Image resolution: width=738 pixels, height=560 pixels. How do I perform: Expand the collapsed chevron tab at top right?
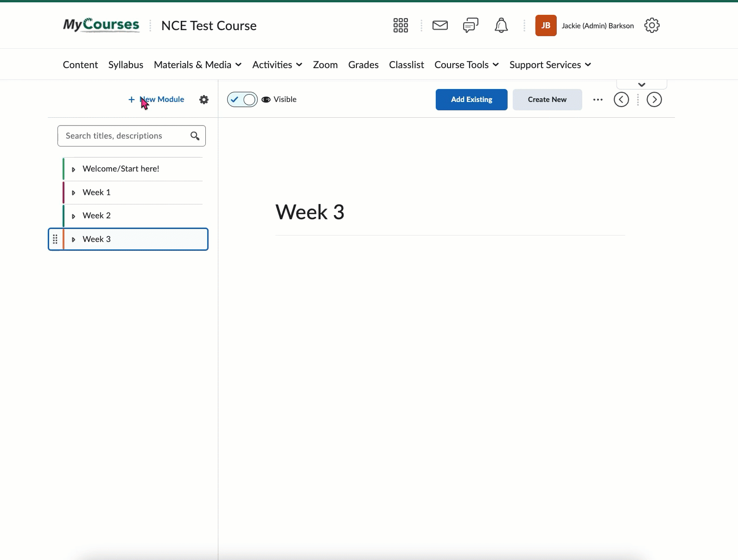(642, 84)
